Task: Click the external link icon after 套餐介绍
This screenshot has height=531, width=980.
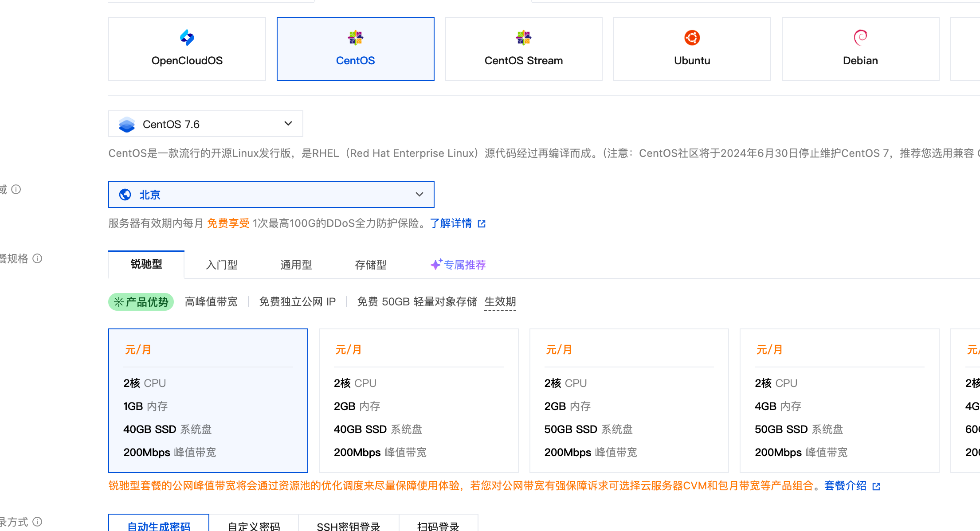Action: pos(876,486)
